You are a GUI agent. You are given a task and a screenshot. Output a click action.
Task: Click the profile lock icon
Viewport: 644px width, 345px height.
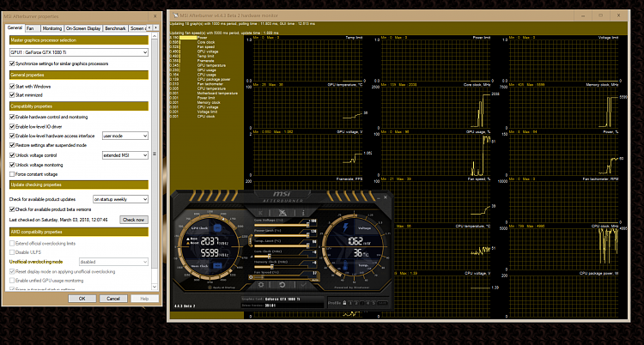(344, 303)
